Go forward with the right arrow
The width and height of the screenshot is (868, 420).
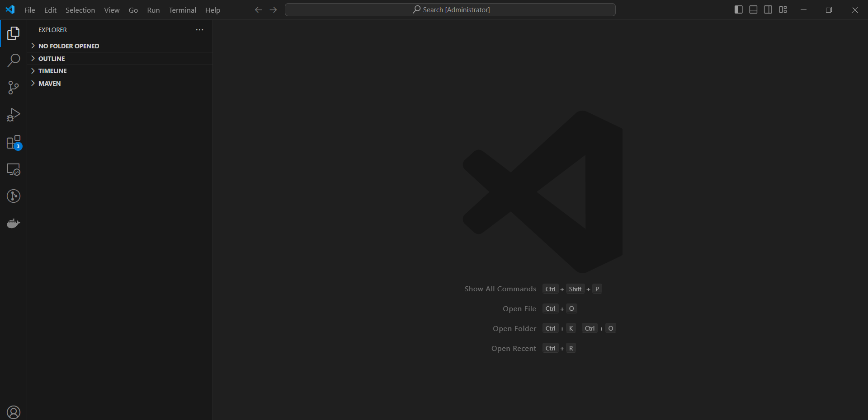[x=273, y=9]
